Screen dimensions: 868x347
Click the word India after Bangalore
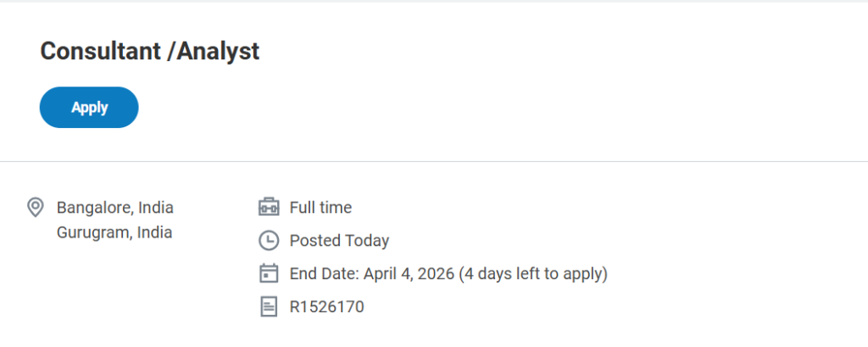pyautogui.click(x=156, y=207)
